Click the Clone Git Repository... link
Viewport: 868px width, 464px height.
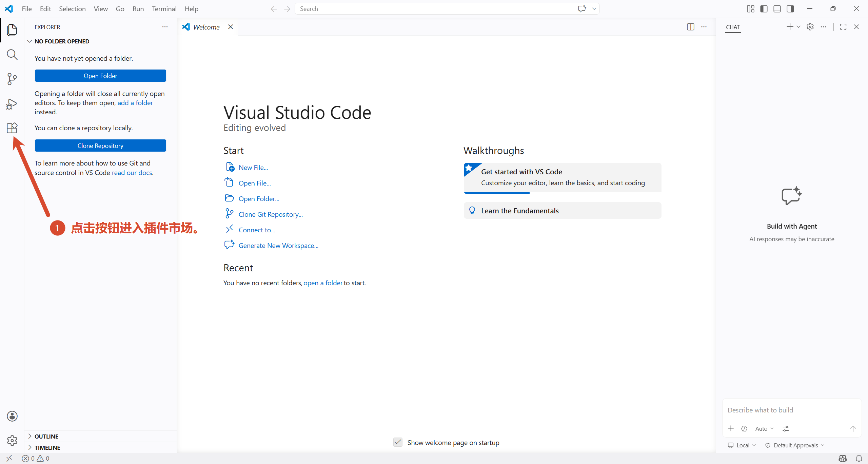271,214
